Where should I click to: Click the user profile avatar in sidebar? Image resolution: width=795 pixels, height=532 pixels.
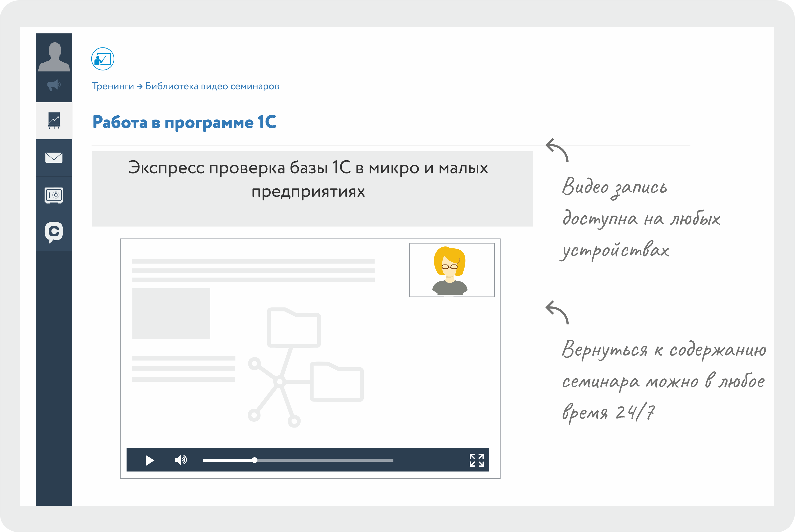(54, 56)
